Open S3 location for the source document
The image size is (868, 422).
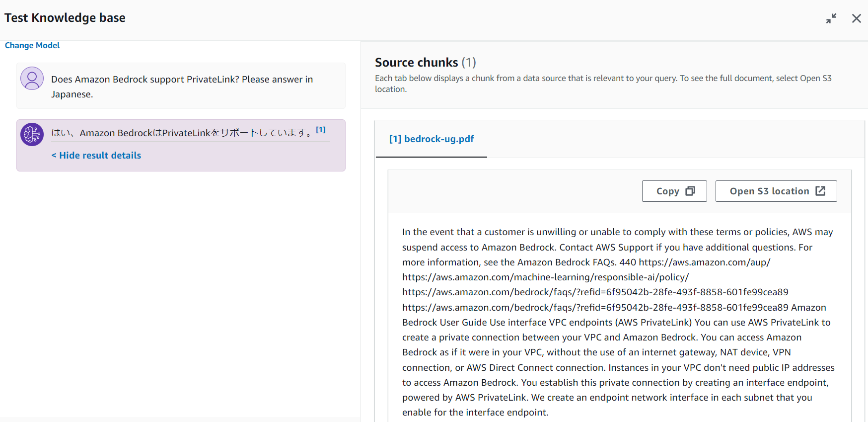(776, 191)
